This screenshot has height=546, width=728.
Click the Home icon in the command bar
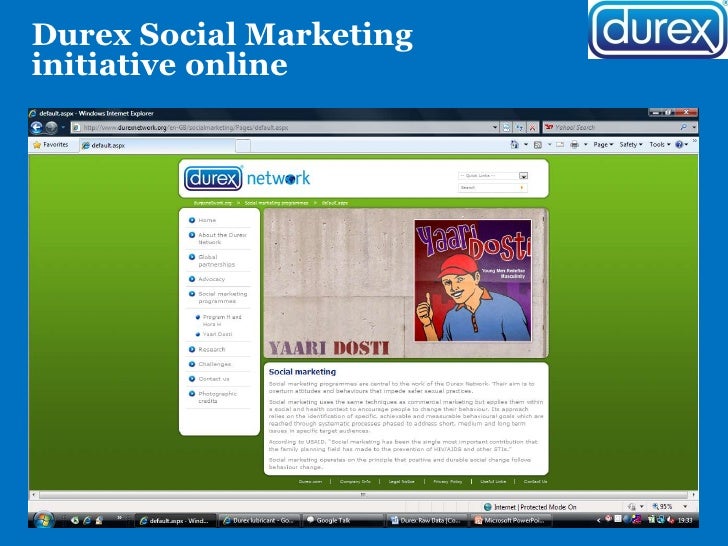pyautogui.click(x=514, y=145)
